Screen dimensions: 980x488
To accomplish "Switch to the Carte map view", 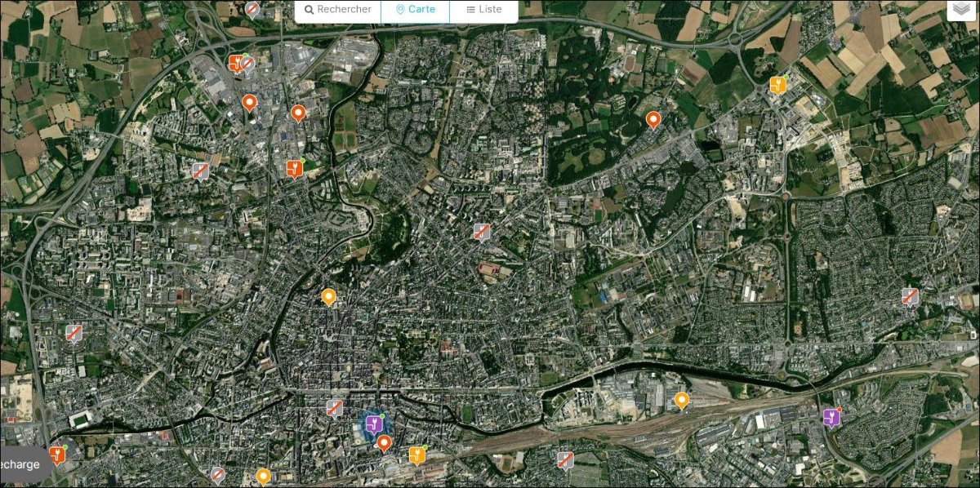I will [415, 11].
